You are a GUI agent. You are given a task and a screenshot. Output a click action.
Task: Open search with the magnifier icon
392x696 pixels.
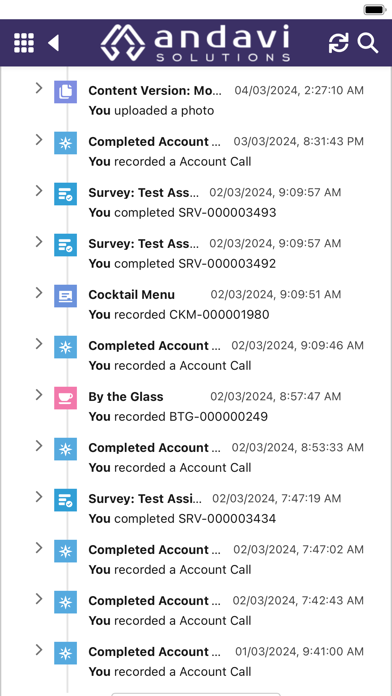pyautogui.click(x=368, y=43)
